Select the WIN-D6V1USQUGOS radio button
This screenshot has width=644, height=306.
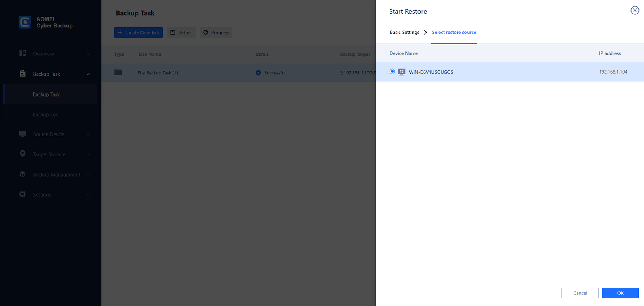(392, 72)
